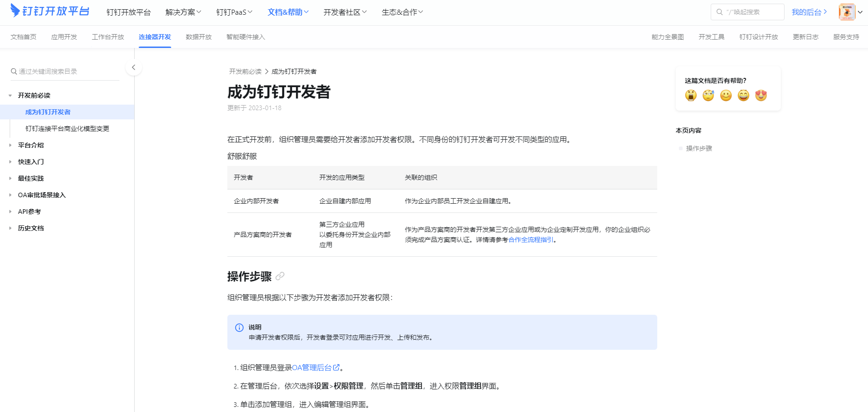Click the info icon in the 说明 note box
Screen dimensions: 868x412
[x=239, y=328]
